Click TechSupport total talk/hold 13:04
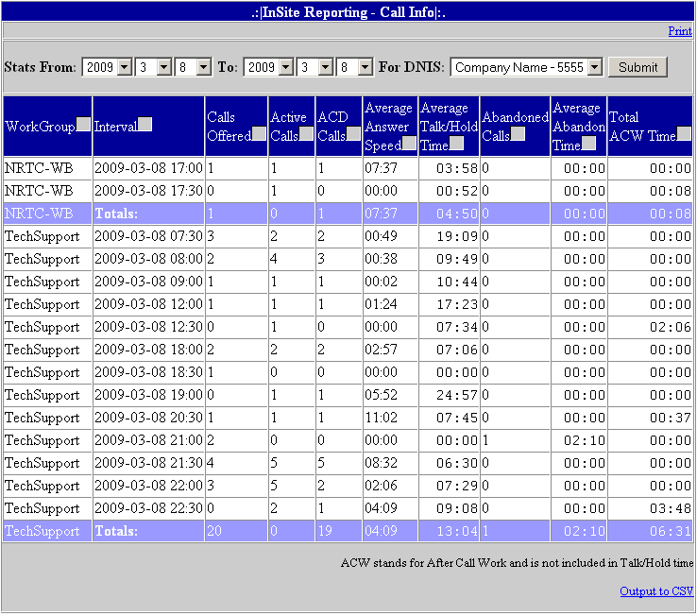 point(449,531)
